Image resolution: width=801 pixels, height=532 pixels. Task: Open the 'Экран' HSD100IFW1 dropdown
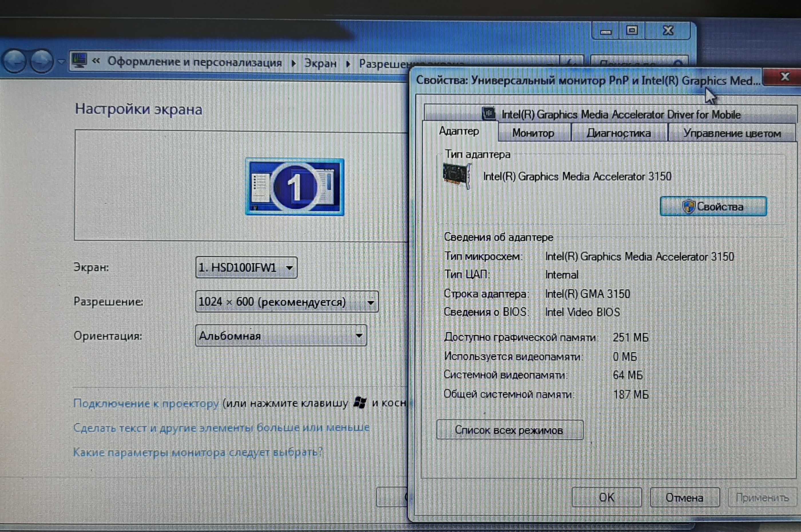(246, 268)
